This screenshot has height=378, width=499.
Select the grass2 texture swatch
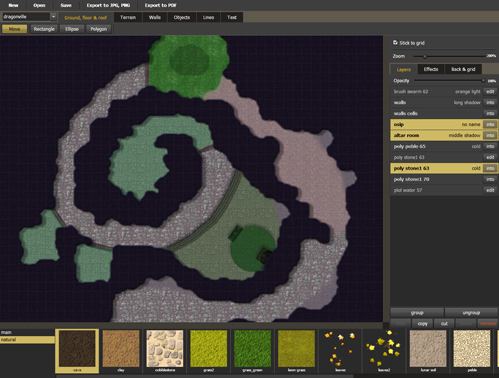point(209,351)
